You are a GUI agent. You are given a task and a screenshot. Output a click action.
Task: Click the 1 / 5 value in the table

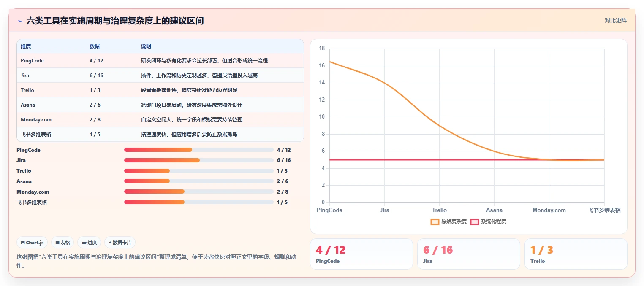pos(95,135)
